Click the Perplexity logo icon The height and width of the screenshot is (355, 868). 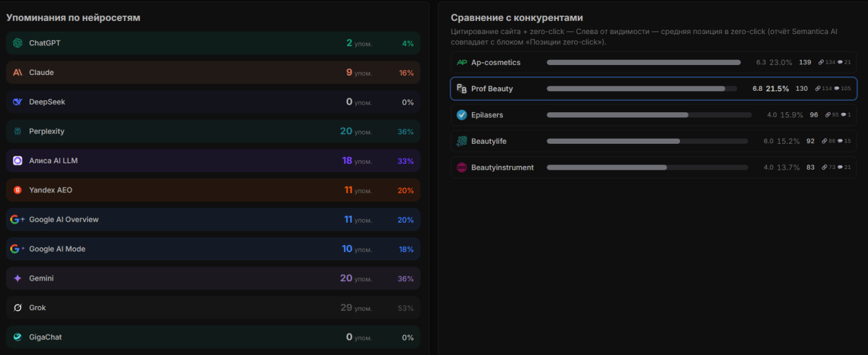click(18, 131)
